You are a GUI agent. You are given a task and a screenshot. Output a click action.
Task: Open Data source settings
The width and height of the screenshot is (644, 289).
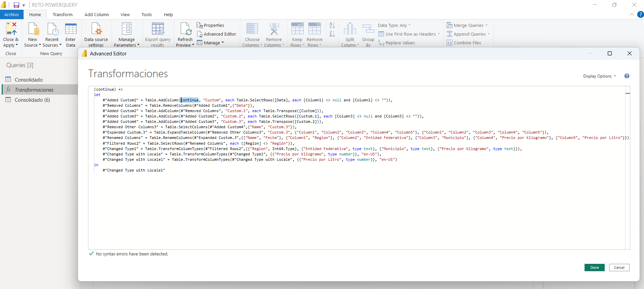coord(96,29)
